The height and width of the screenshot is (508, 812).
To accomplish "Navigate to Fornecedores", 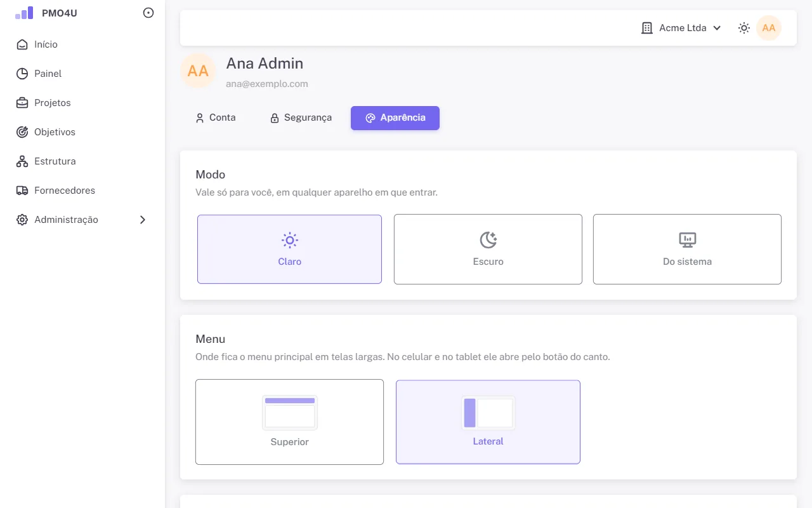I will click(82, 190).
